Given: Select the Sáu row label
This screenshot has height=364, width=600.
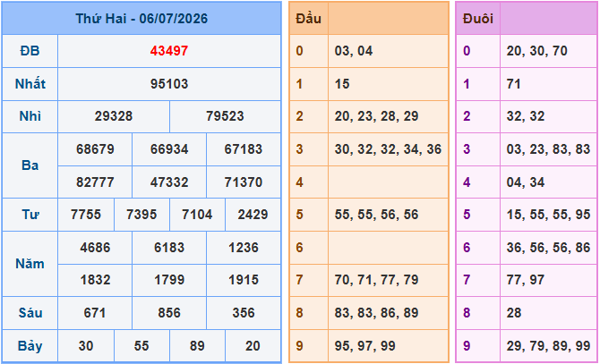Looking at the screenshot, I should tap(30, 313).
